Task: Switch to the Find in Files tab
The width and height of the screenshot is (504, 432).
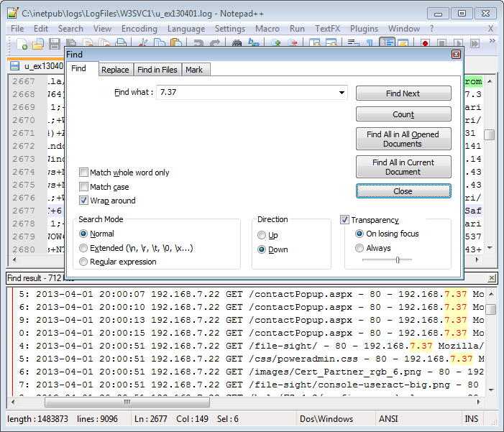Action: pyautogui.click(x=157, y=70)
